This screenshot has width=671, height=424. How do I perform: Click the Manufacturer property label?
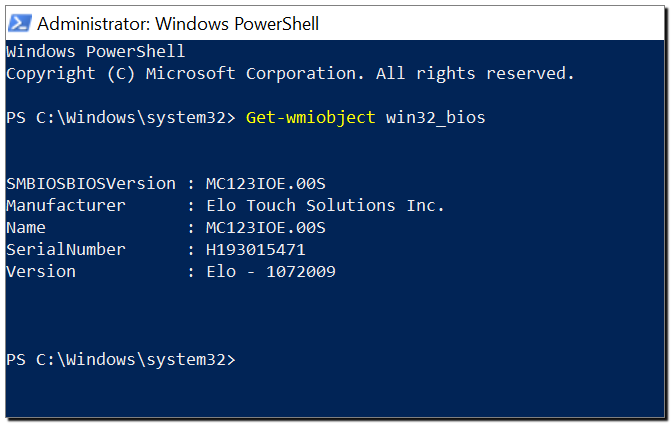click(x=66, y=206)
